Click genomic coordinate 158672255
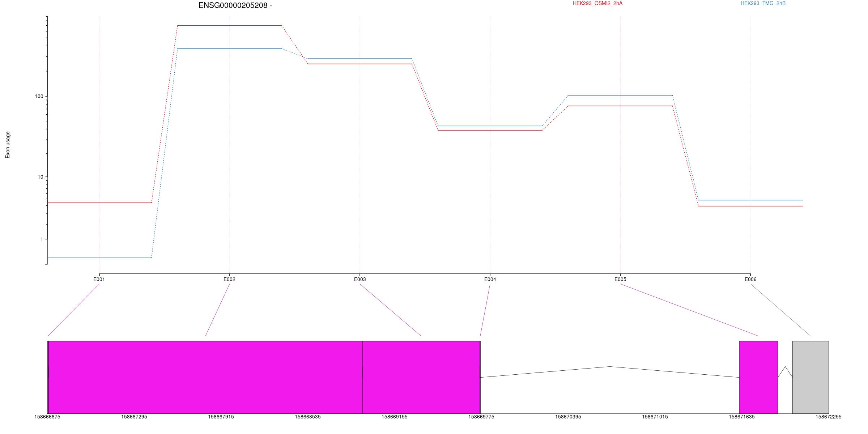This screenshot has height=434, width=868. pyautogui.click(x=829, y=417)
